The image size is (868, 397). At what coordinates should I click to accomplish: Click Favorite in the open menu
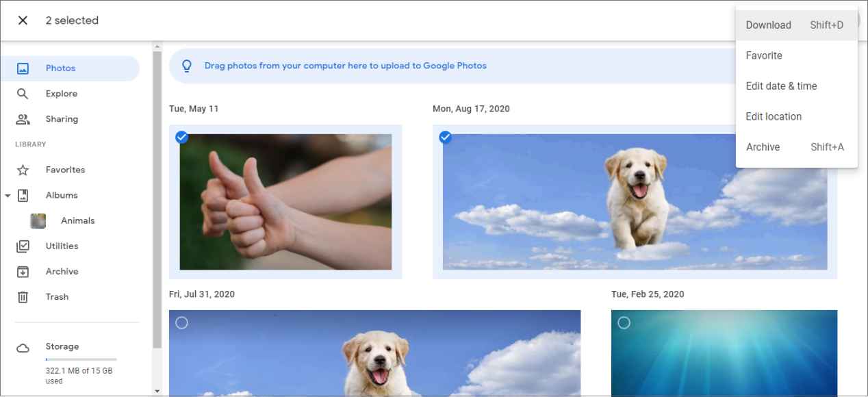pyautogui.click(x=763, y=55)
